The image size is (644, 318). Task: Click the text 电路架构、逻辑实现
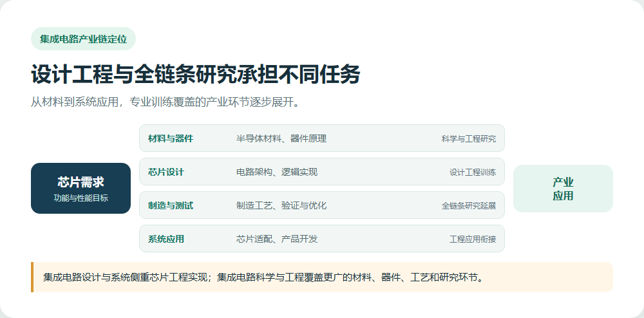[x=277, y=173]
